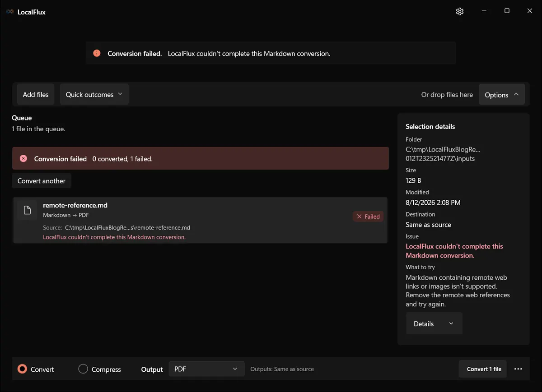
Task: Click the folder path in Selection details
Action: tap(443, 154)
